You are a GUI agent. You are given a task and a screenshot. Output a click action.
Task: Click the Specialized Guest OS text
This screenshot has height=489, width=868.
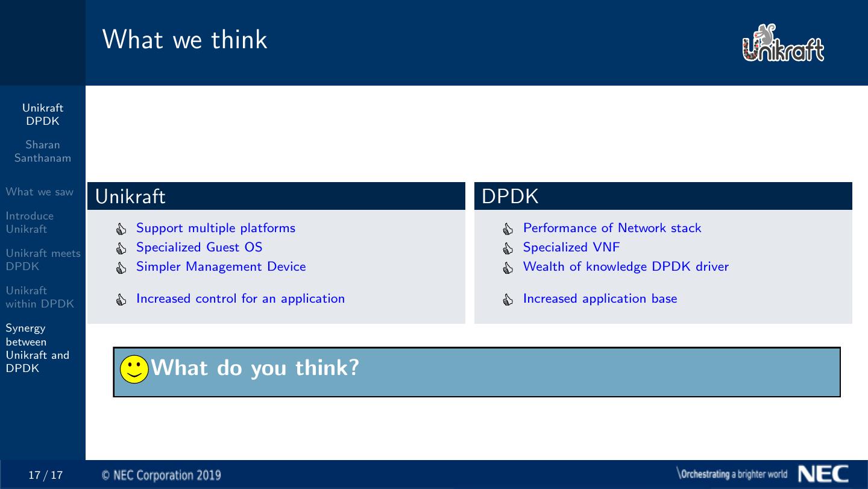(200, 248)
